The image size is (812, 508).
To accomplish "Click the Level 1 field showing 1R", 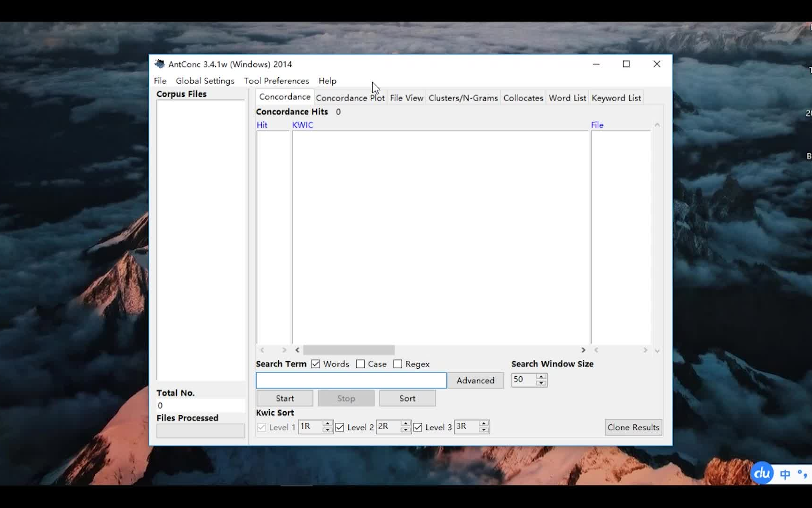I will click(310, 427).
